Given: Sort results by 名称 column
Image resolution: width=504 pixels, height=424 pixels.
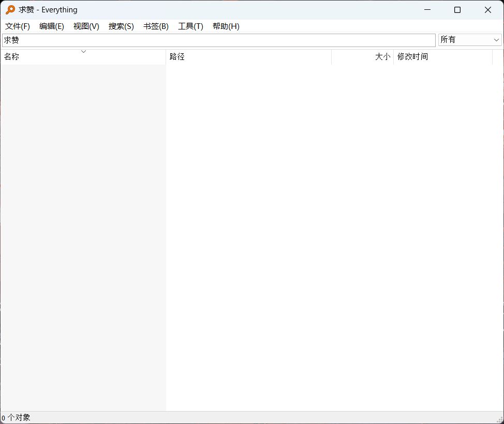Looking at the screenshot, I should point(83,57).
